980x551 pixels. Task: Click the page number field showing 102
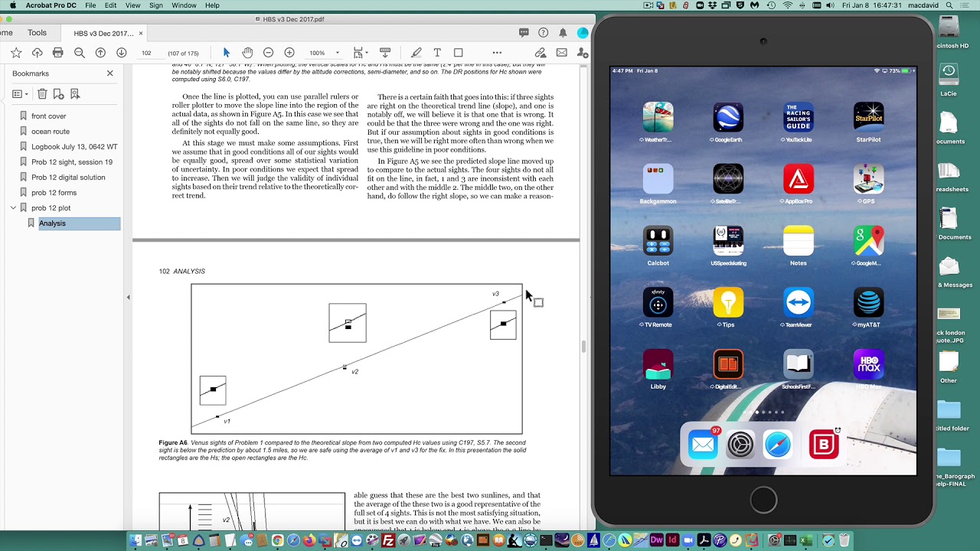click(x=146, y=53)
